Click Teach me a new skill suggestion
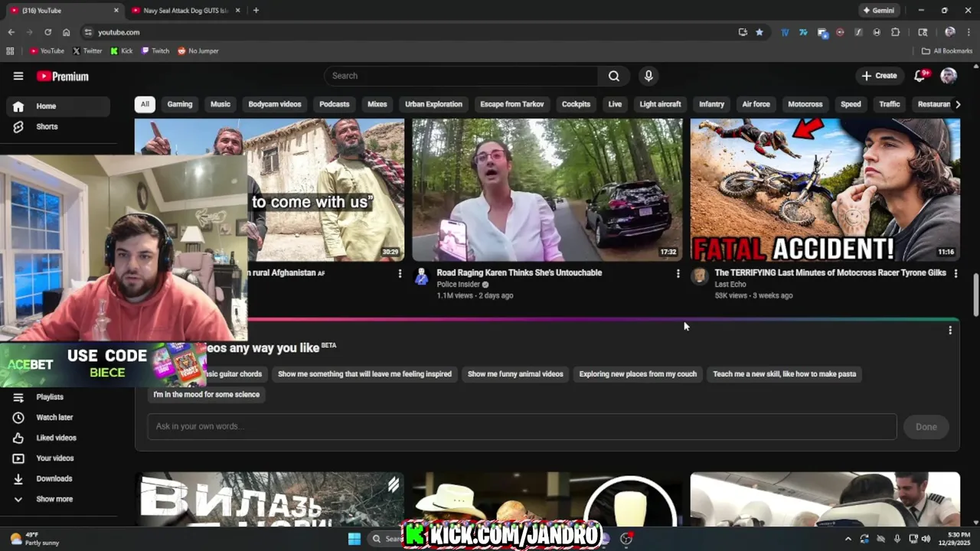 coord(785,374)
